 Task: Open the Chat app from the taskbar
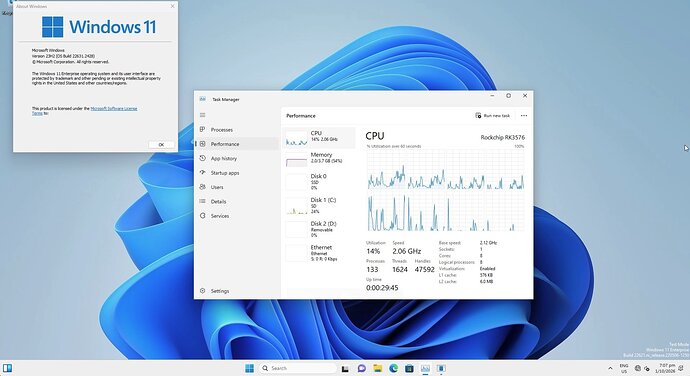(361, 368)
